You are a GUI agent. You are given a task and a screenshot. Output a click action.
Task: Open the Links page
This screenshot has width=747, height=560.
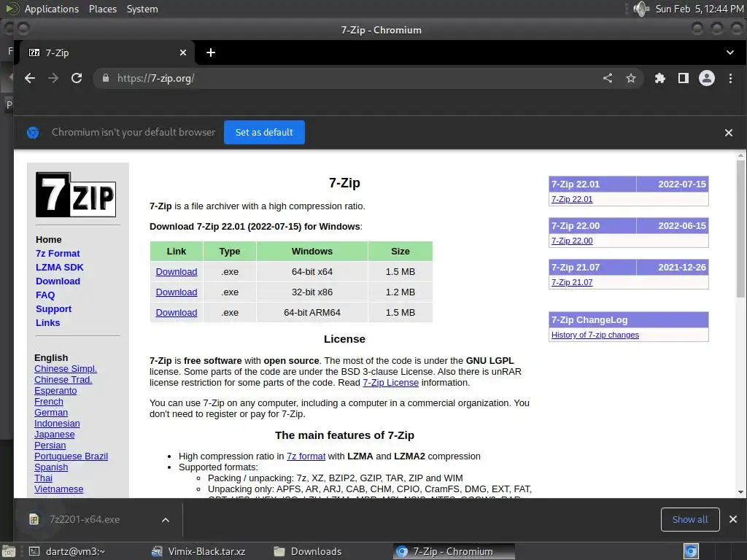point(47,322)
